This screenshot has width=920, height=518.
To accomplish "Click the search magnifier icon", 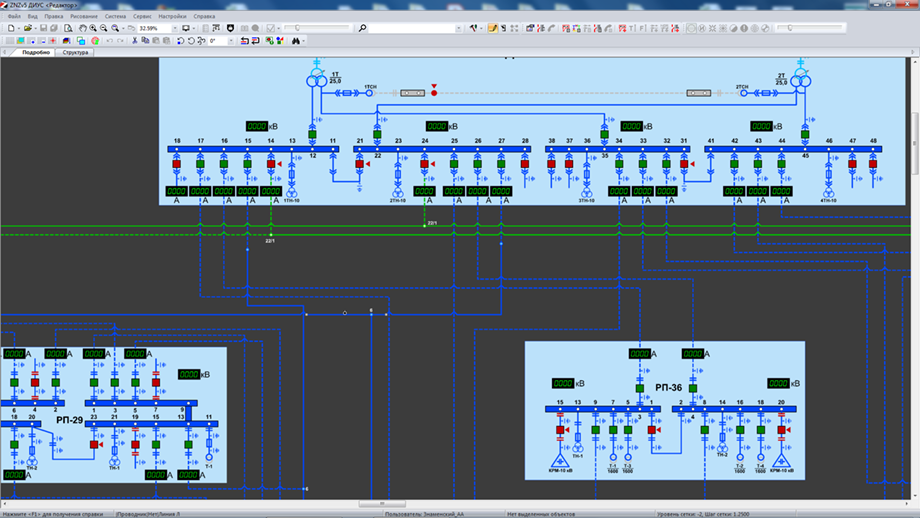I will pyautogui.click(x=362, y=28).
